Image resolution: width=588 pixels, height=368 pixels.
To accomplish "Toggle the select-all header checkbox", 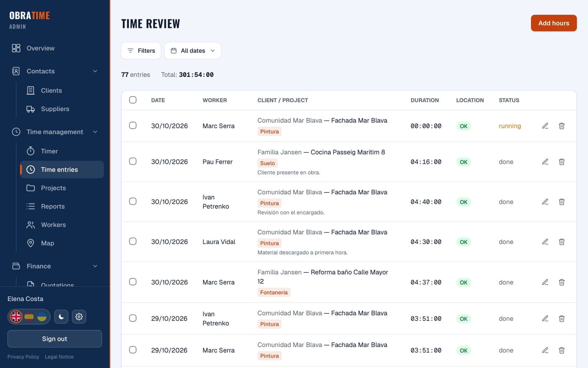I will [x=133, y=100].
